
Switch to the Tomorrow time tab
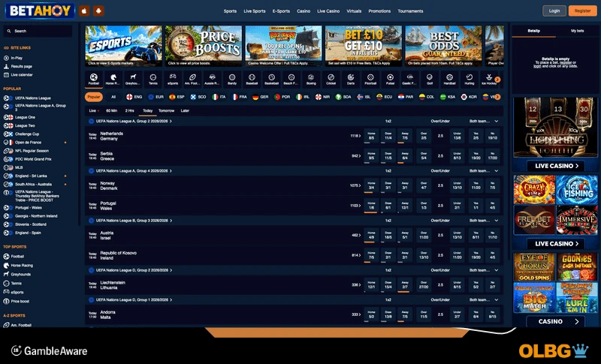(166, 110)
